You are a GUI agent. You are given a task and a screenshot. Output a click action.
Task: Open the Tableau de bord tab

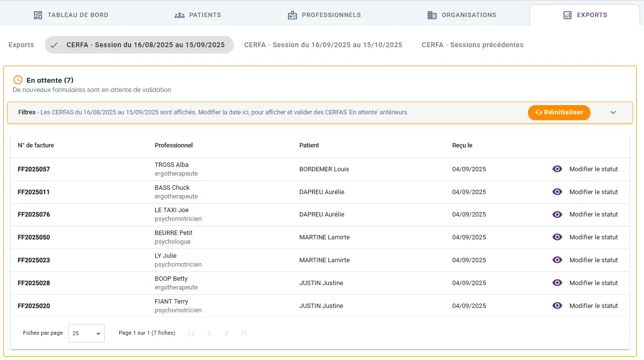[x=71, y=15]
